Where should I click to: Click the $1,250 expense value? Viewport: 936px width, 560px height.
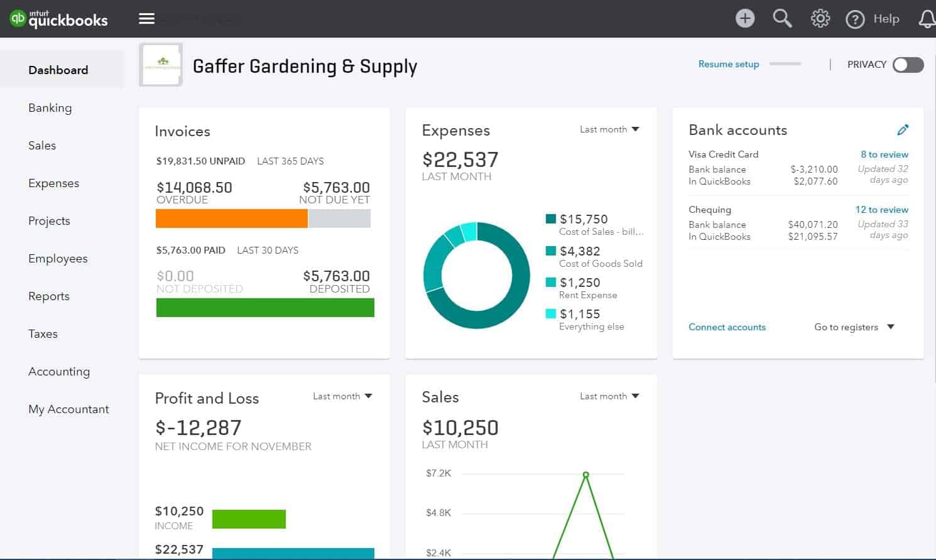(x=580, y=283)
